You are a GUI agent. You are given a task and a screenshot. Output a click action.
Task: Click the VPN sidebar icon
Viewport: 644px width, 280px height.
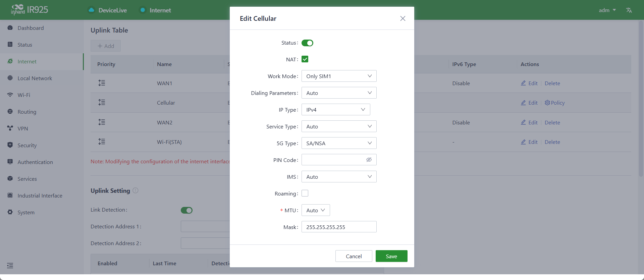pyautogui.click(x=10, y=128)
